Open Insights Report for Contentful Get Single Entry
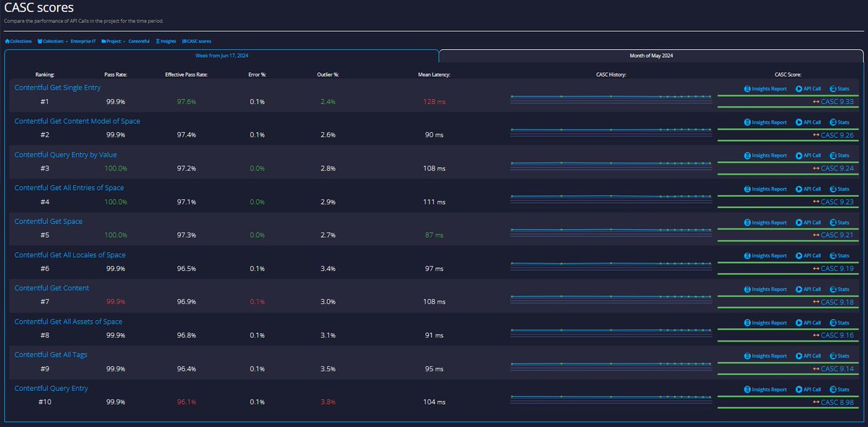 click(765, 89)
